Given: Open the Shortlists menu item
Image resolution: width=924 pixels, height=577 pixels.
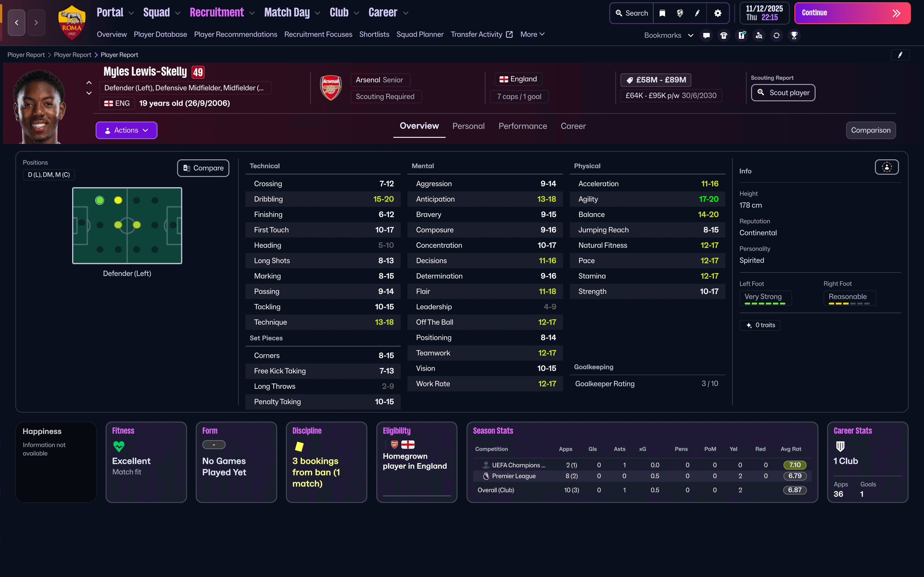Looking at the screenshot, I should point(374,34).
